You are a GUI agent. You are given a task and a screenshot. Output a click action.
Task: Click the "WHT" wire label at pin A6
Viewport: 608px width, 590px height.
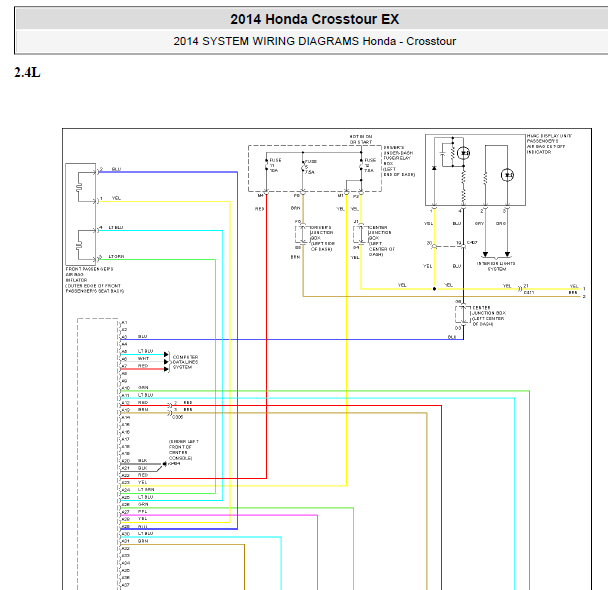pos(143,359)
